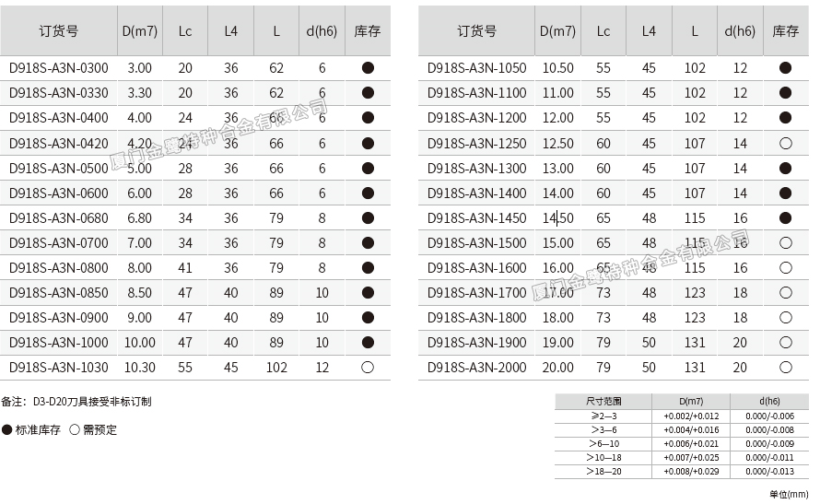Click order number D918S-A3N-1600
Image resolution: width=820 pixels, height=504 pixels.
coord(477,268)
